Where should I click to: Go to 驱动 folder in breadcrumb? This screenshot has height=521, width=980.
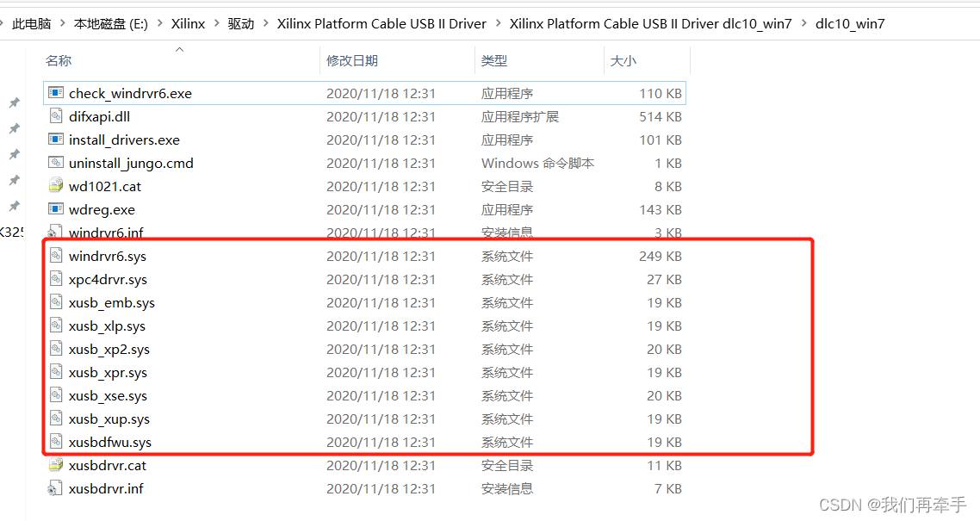(240, 24)
